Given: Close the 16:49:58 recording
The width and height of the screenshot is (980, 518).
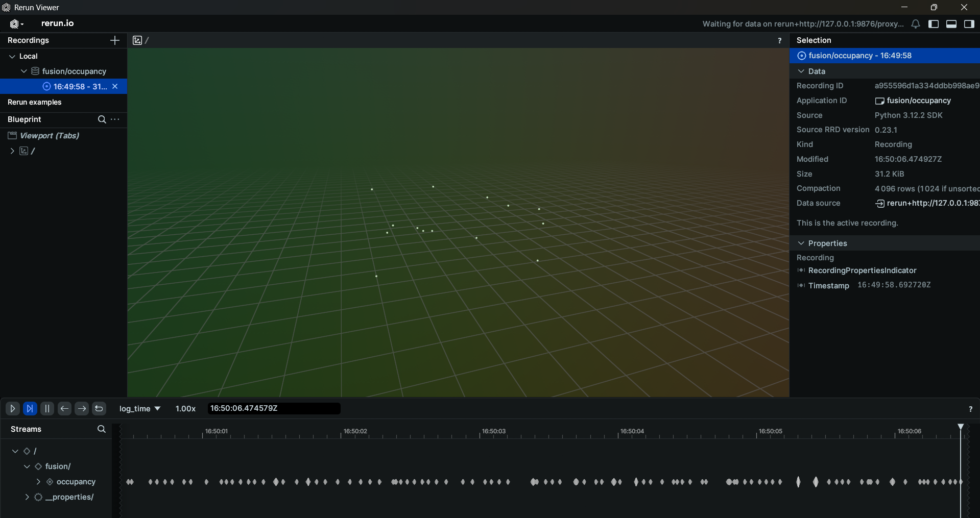Looking at the screenshot, I should pos(115,87).
